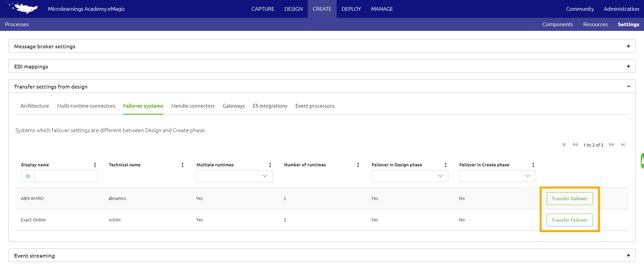Open Resources in the sub navigation
This screenshot has height=275, width=644.
595,24
